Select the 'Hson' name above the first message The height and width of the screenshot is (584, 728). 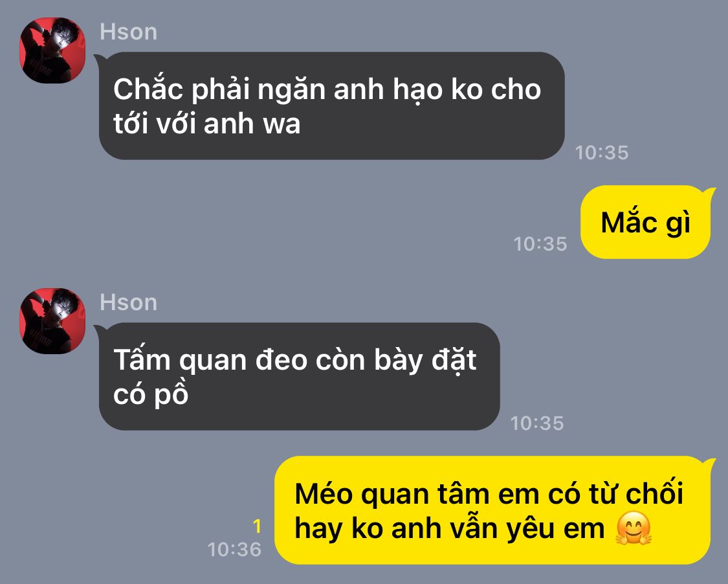(x=129, y=32)
